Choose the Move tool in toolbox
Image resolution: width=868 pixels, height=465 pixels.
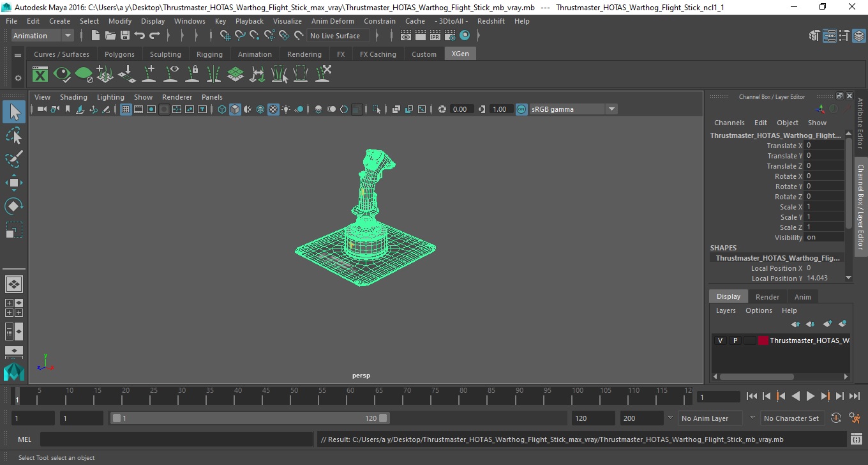coord(14,183)
